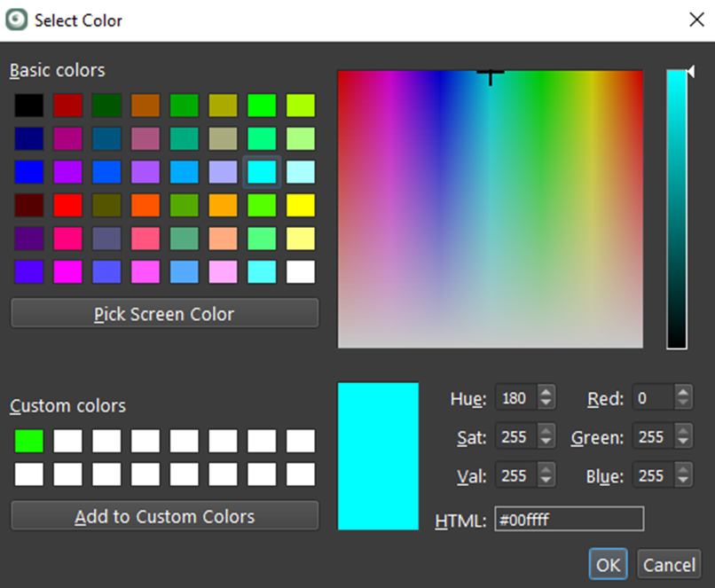This screenshot has height=588, width=715.
Task: Pick the pure red basic color swatch
Action: [x=67, y=206]
